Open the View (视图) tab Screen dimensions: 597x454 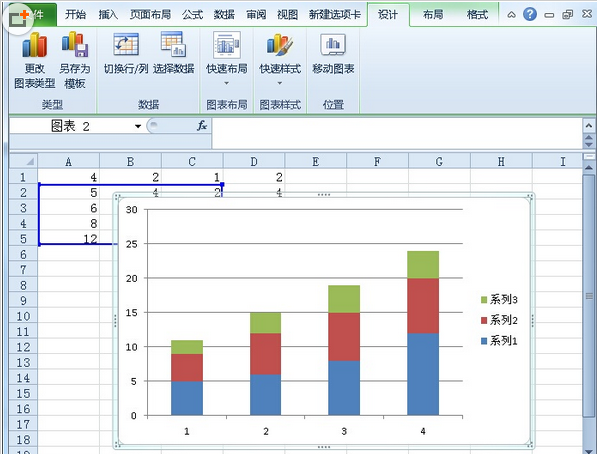(287, 14)
